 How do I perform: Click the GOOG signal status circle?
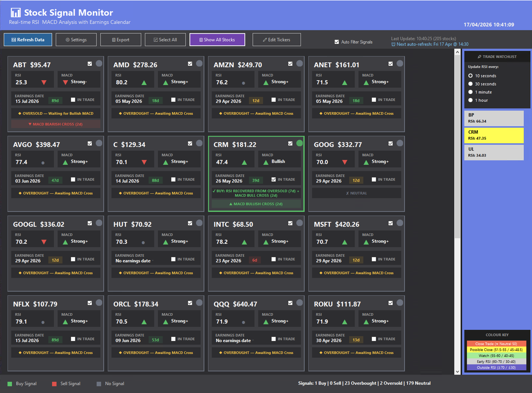point(400,143)
